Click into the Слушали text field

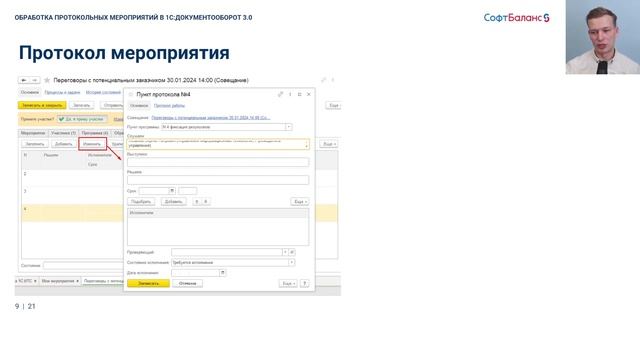click(x=218, y=144)
